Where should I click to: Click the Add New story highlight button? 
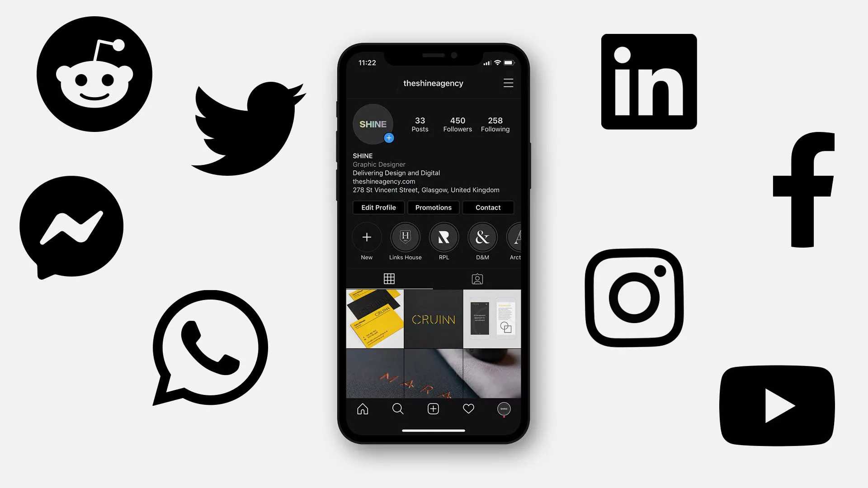click(366, 237)
